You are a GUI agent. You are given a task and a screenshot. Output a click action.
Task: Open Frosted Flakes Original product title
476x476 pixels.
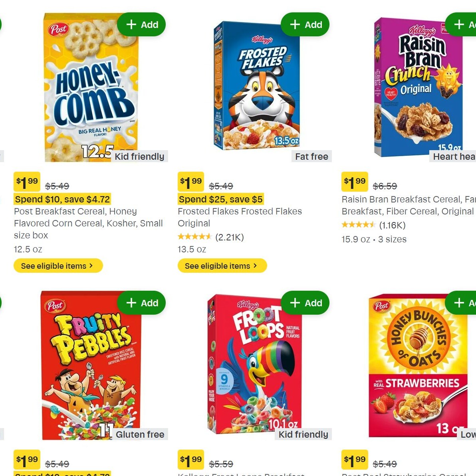coord(240,217)
